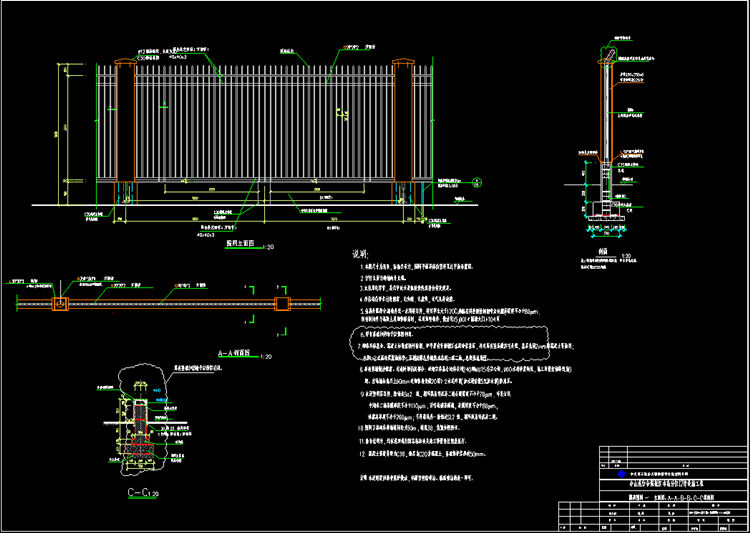Click the right orange post square in plan view
This screenshot has height=533, width=750.
tap(281, 302)
